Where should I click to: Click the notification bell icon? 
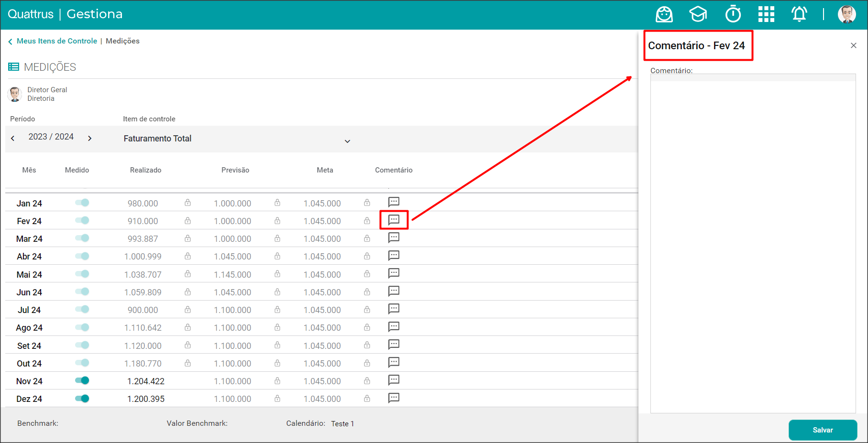(799, 14)
